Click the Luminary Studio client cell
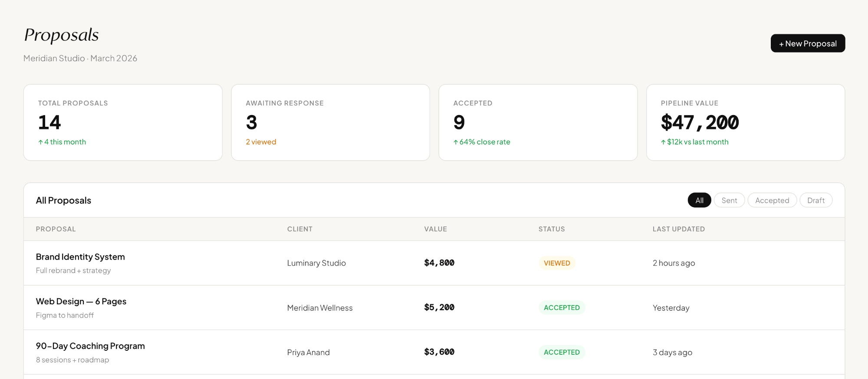868x379 pixels. coord(316,263)
